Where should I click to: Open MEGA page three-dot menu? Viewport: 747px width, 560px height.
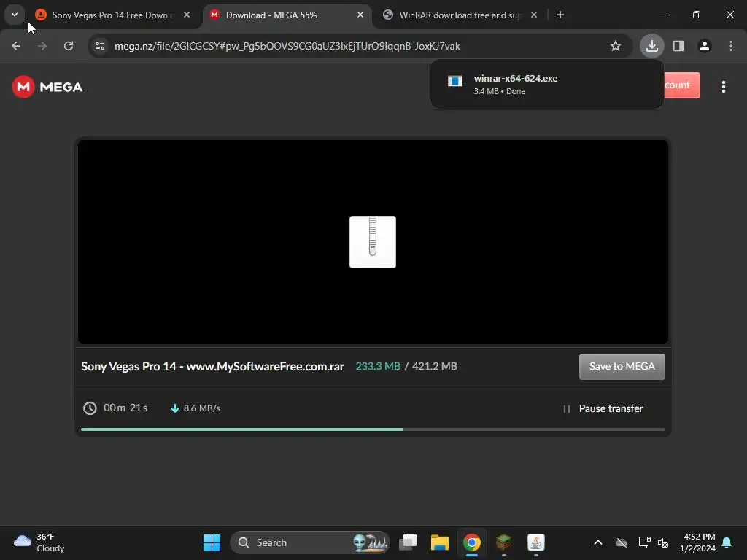click(x=723, y=87)
